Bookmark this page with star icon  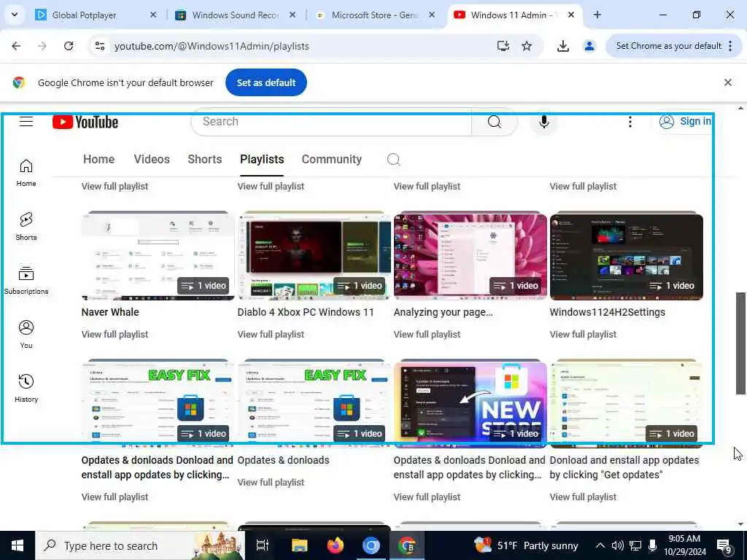(527, 46)
